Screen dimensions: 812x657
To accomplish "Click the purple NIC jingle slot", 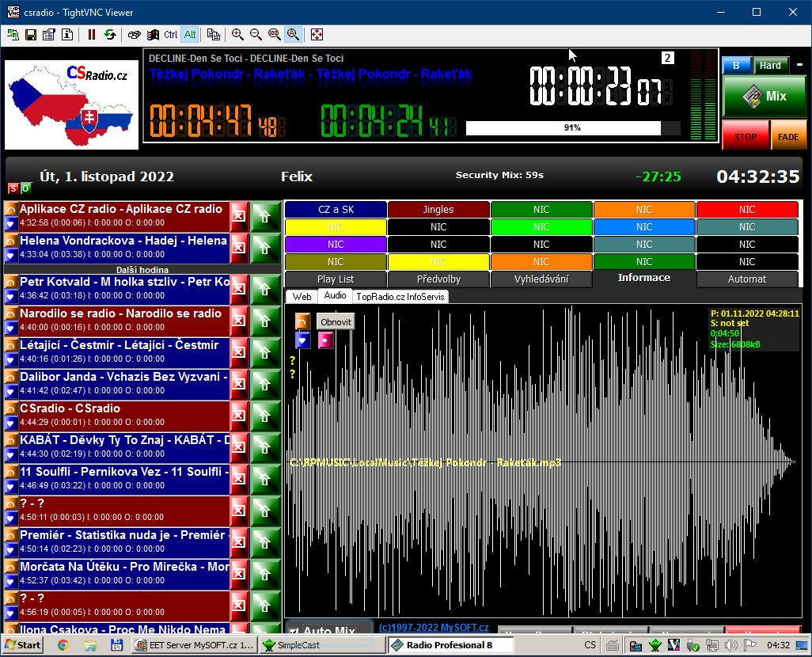I will [x=336, y=244].
